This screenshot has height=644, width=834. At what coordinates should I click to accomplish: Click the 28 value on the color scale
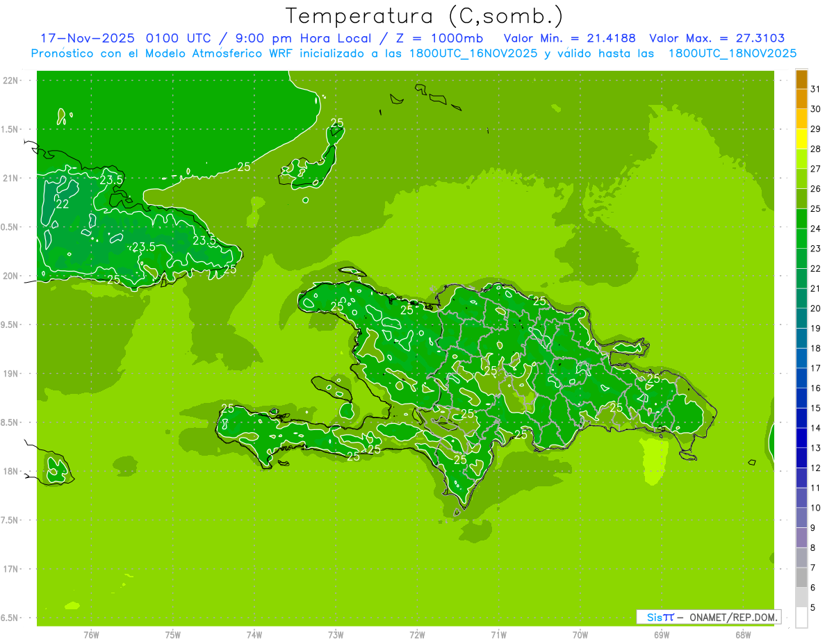815,149
